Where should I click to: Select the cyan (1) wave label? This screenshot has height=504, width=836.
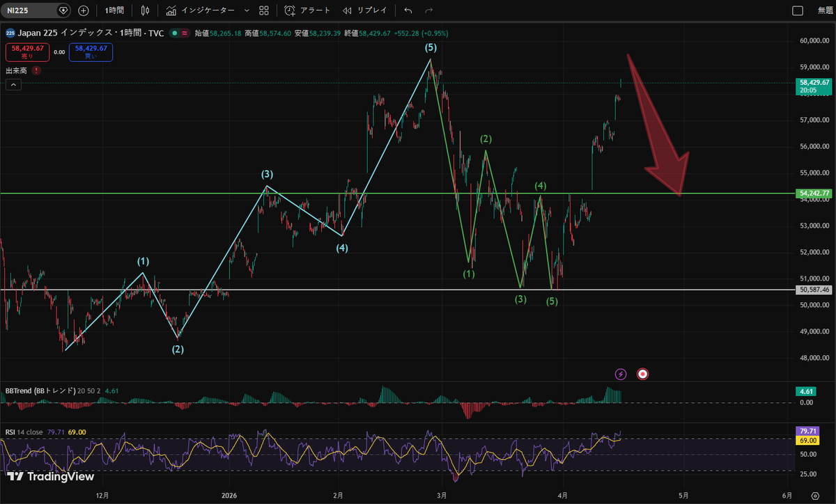(143, 261)
